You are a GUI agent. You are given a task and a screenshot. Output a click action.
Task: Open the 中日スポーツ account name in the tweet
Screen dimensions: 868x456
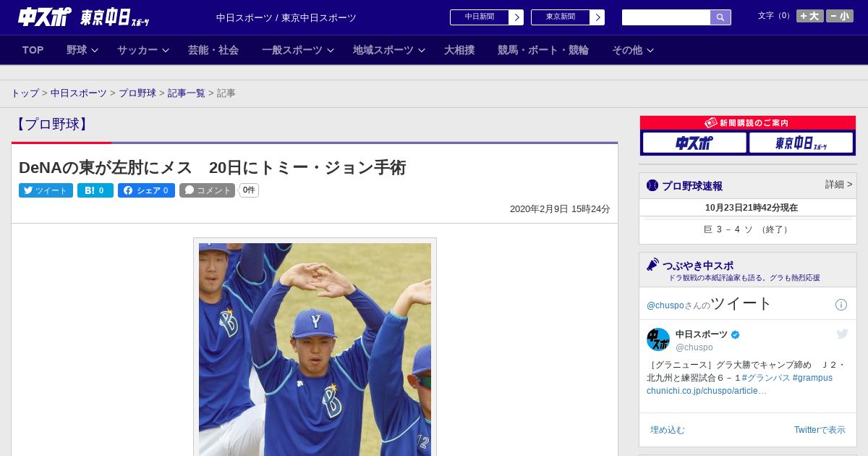[x=702, y=334]
